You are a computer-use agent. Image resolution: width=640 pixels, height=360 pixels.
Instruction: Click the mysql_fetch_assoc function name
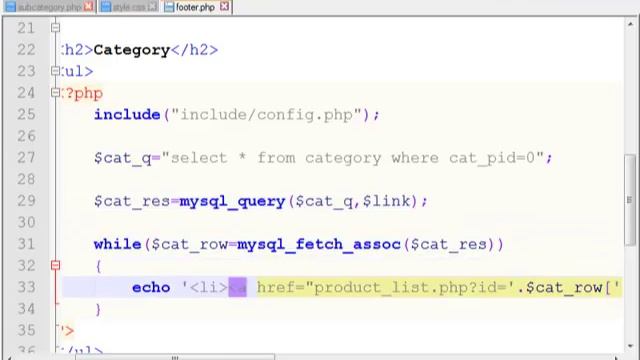click(x=319, y=244)
